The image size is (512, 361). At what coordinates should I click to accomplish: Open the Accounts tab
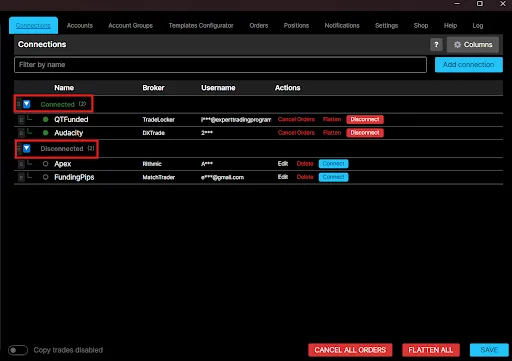point(80,25)
